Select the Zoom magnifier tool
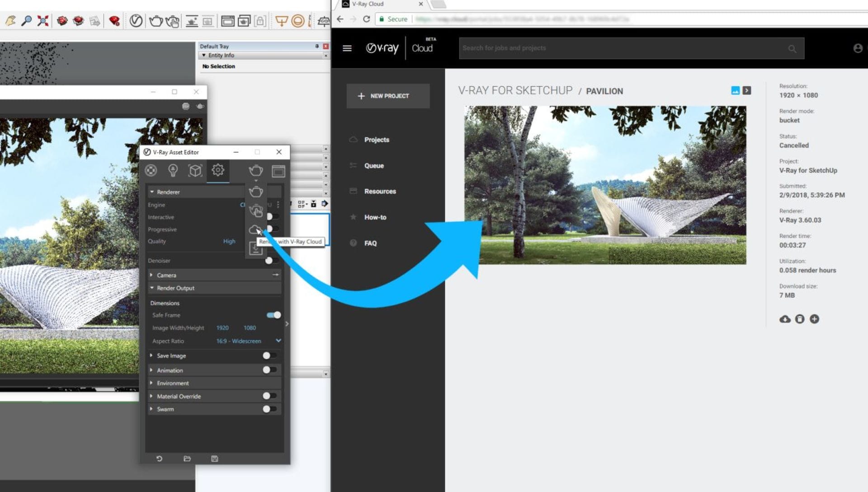The height and width of the screenshot is (492, 868). click(x=27, y=21)
